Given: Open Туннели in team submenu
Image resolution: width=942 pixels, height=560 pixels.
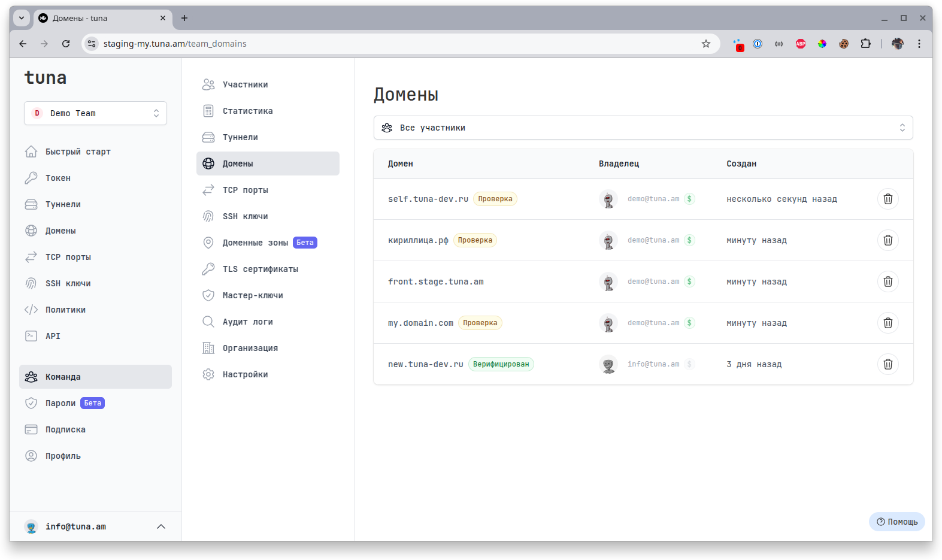Looking at the screenshot, I should pyautogui.click(x=268, y=137).
